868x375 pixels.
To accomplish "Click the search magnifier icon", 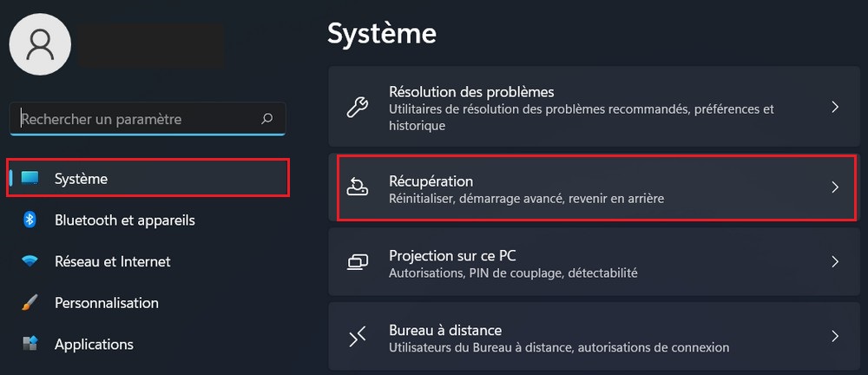I will click(x=266, y=119).
